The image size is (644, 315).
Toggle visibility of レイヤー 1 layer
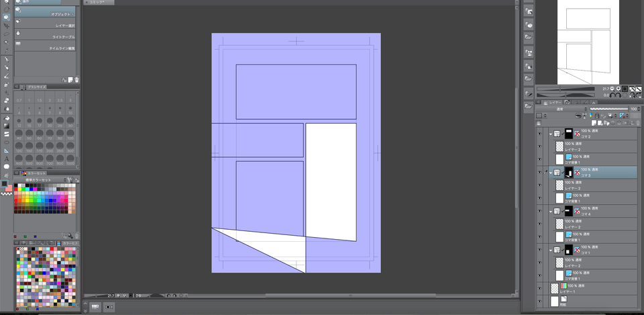point(539,288)
